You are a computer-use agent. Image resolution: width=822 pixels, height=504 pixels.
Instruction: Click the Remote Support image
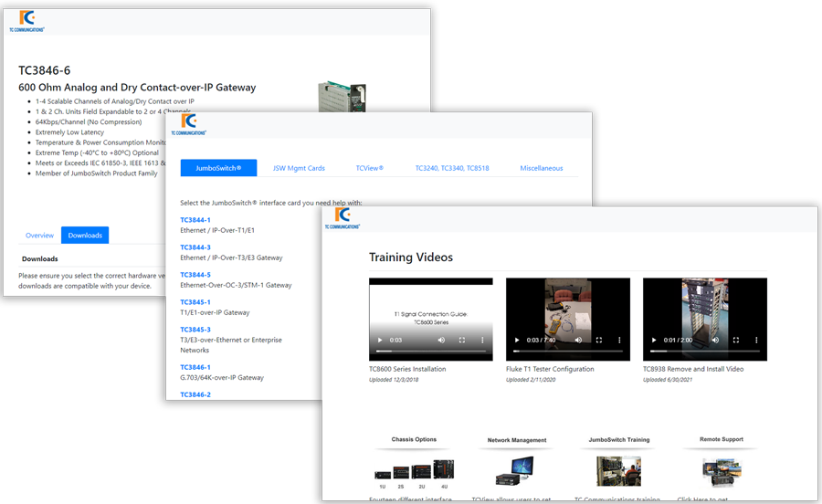pos(722,471)
